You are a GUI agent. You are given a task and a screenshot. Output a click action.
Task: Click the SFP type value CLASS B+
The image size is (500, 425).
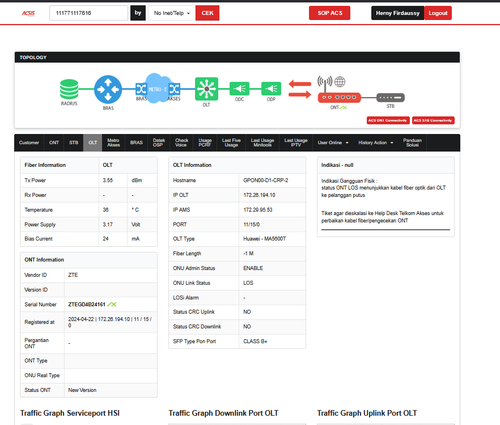[255, 341]
